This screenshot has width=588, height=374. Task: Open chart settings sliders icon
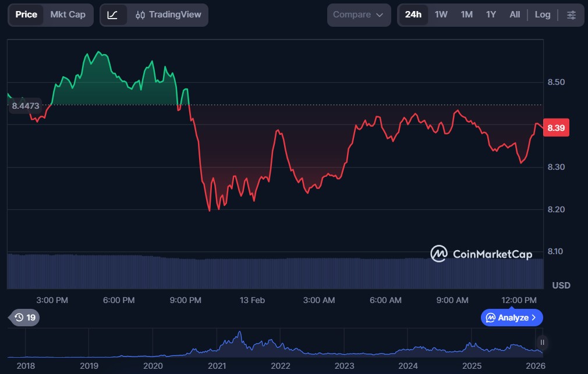click(571, 15)
